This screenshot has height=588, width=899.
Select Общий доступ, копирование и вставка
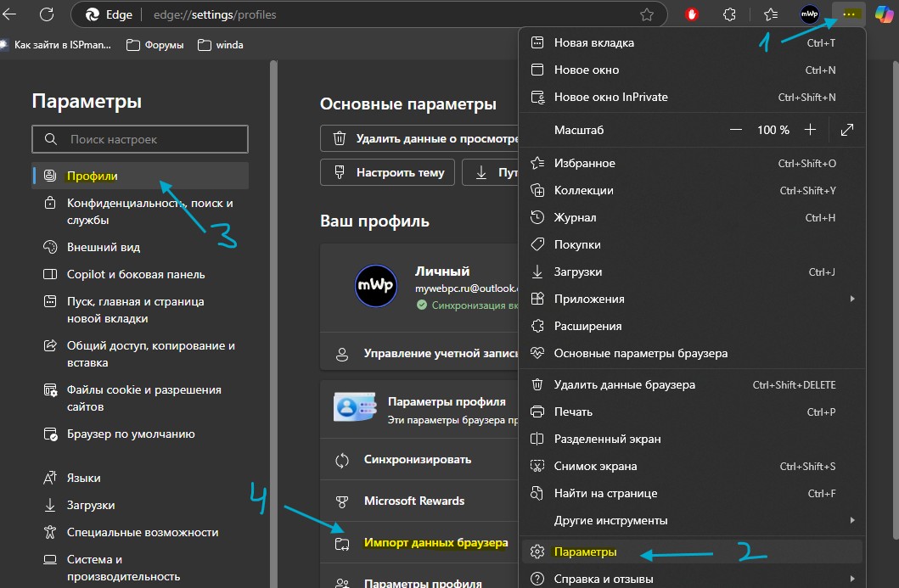(x=141, y=354)
